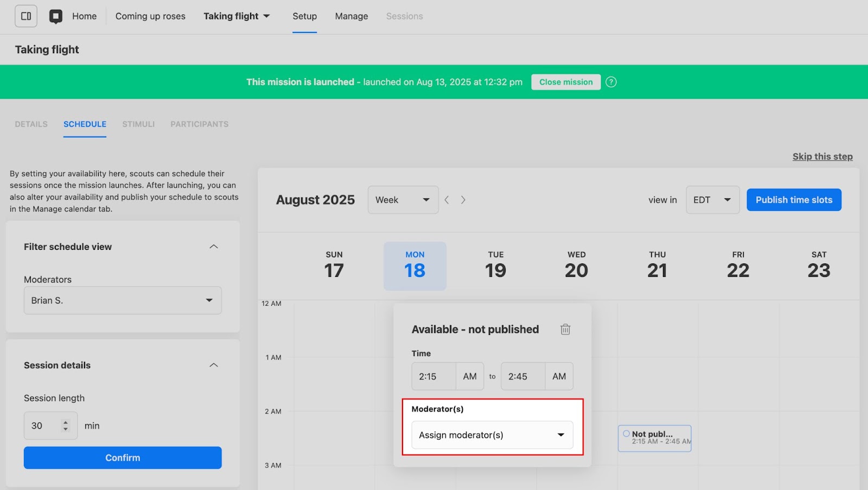Open the Assign moderator(s) dropdown
This screenshot has height=490, width=868.
coord(492,435)
